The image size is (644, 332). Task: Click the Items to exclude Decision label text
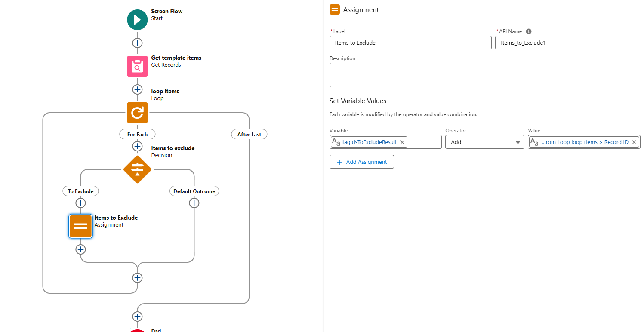pos(173,148)
